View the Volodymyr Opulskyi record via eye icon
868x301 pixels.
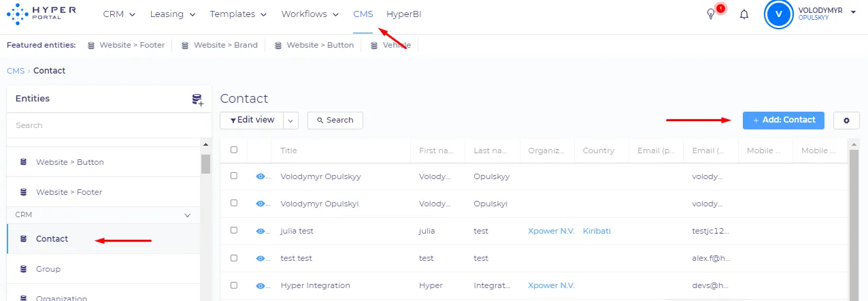pos(260,204)
